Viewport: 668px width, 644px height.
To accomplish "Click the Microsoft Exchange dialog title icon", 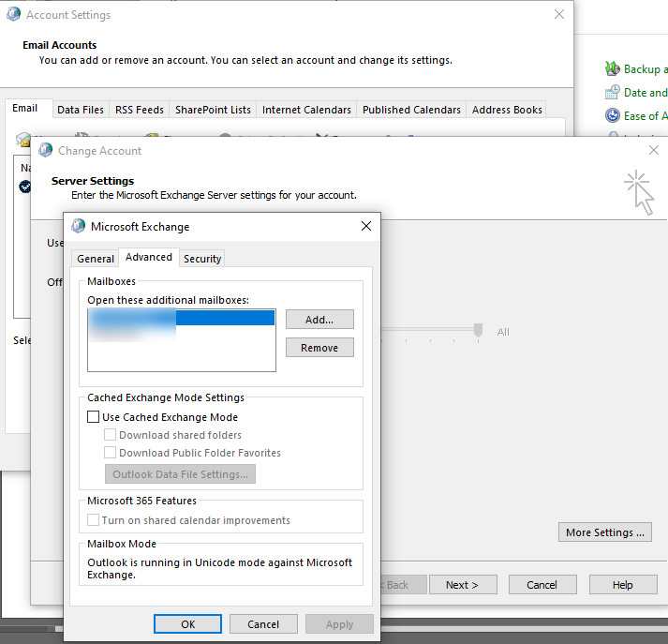I will tap(79, 226).
